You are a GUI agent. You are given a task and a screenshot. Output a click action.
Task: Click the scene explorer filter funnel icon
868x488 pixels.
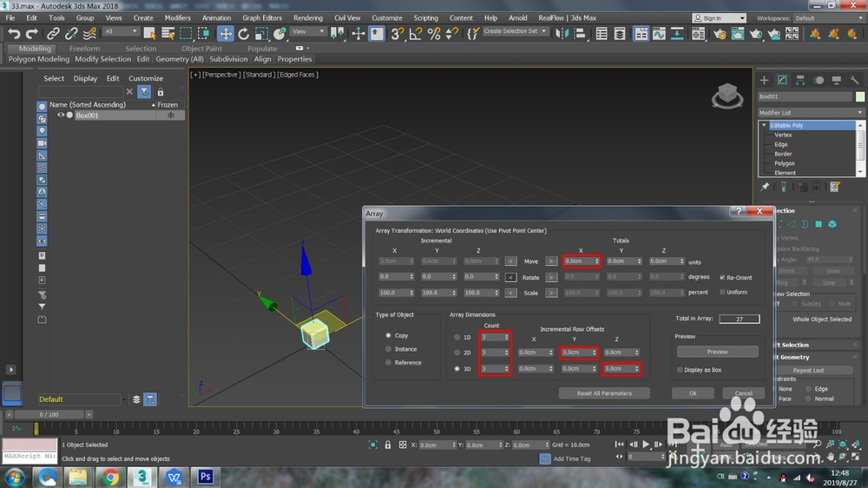tap(144, 91)
